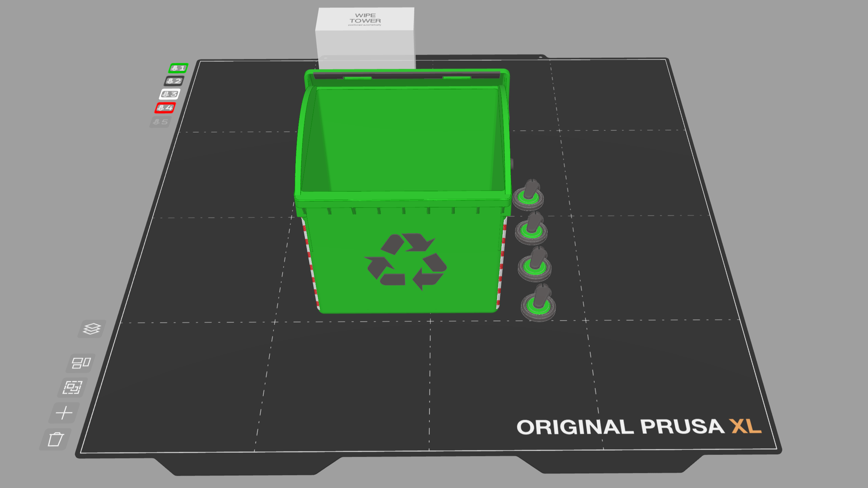
Task: Click the Original Prusa XL bed logo
Action: click(638, 427)
